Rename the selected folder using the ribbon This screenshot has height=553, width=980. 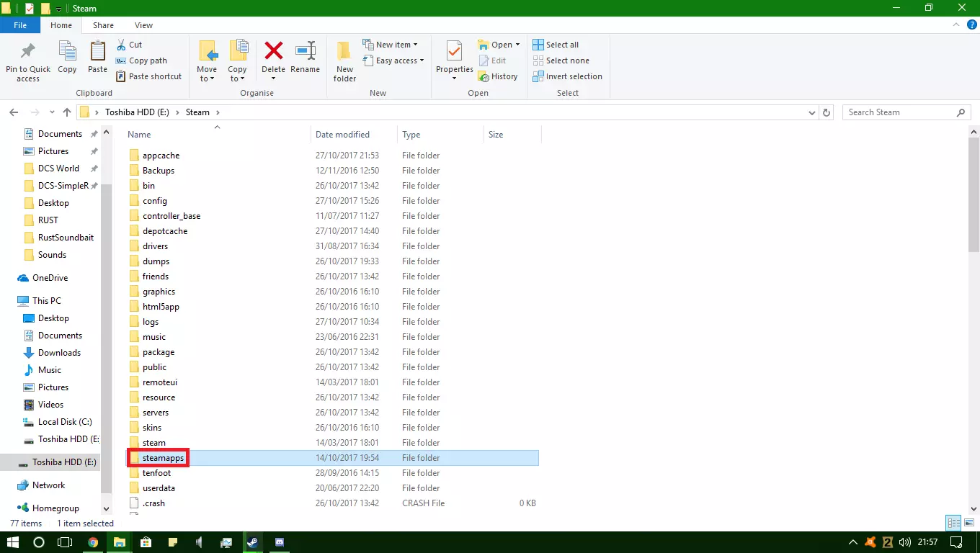[305, 58]
